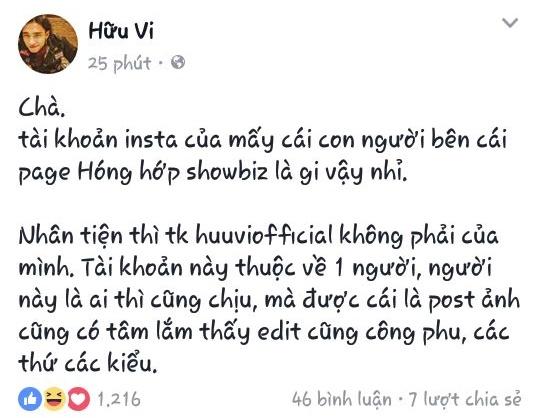
Task: Click the globe public privacy icon
Action: coord(178,62)
